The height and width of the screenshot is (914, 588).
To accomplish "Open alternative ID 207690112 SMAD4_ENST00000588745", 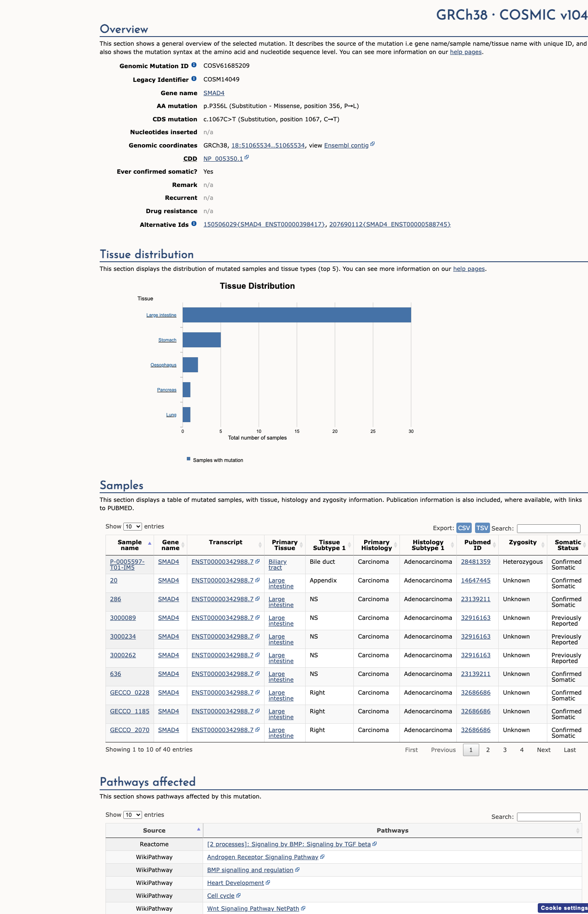I will point(390,224).
